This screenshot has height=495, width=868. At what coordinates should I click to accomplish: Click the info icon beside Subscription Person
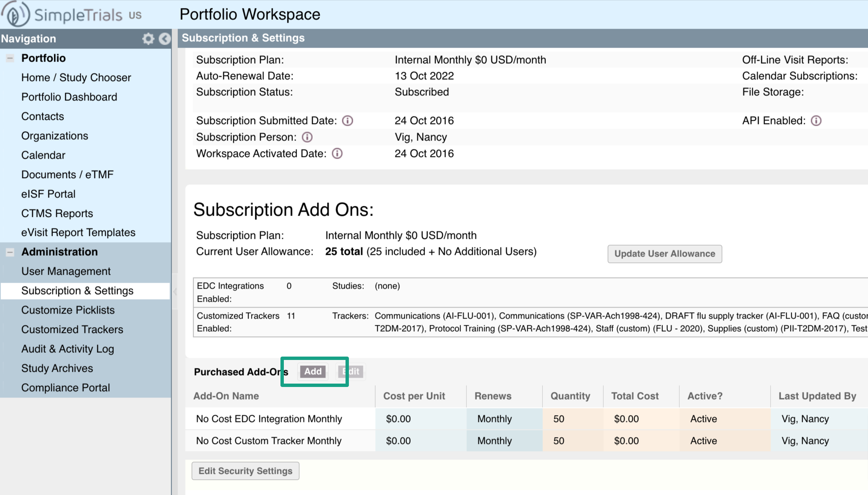307,137
